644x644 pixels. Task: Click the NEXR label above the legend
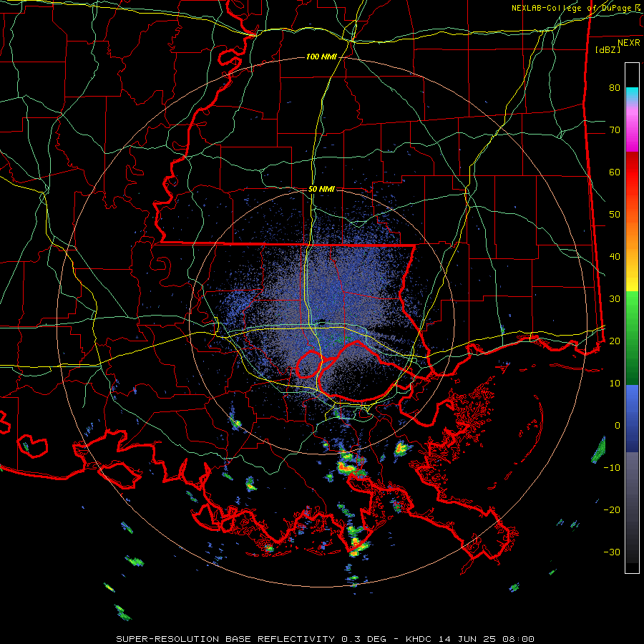pos(628,43)
